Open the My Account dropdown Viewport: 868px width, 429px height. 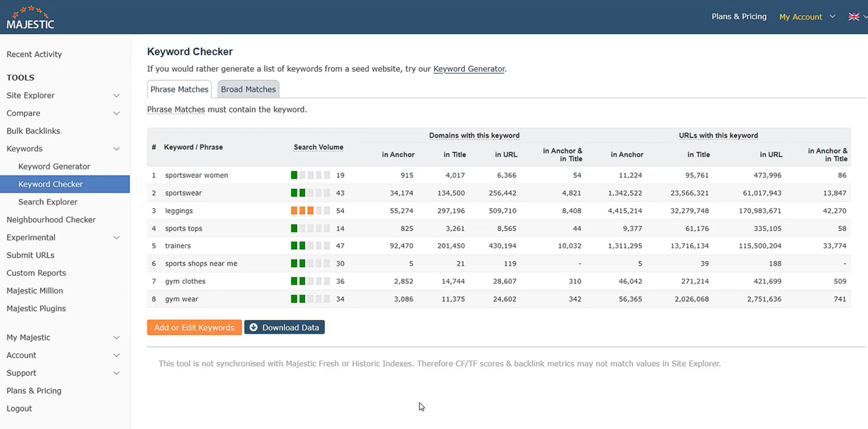point(806,17)
